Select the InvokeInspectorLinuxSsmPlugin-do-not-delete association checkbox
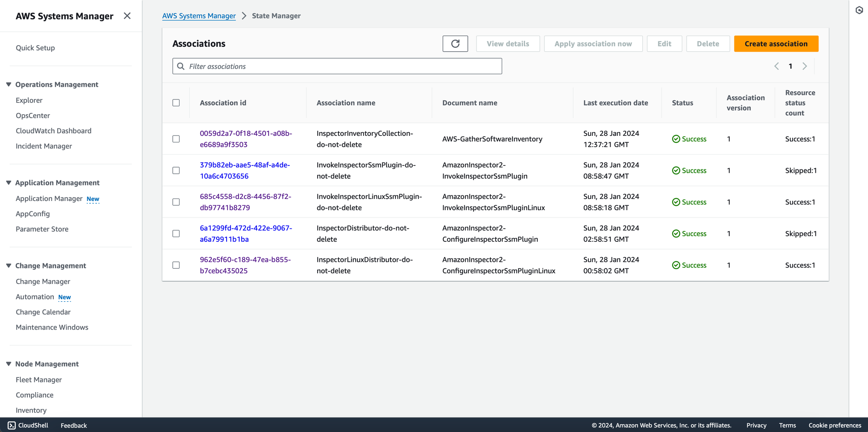 click(176, 202)
